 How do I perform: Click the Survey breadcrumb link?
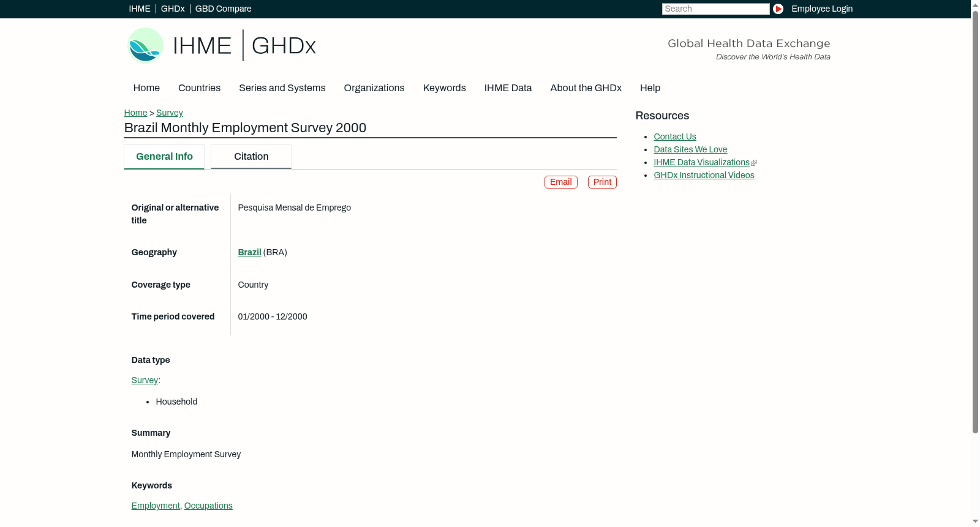170,113
